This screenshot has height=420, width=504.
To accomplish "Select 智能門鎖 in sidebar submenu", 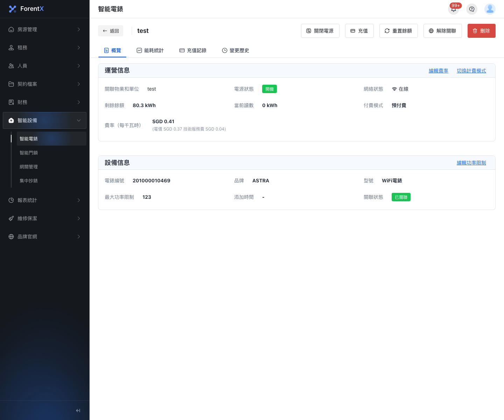I will point(51,153).
